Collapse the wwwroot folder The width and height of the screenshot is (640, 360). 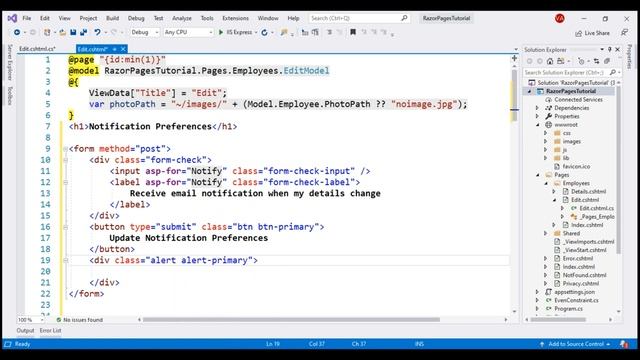[537, 125]
